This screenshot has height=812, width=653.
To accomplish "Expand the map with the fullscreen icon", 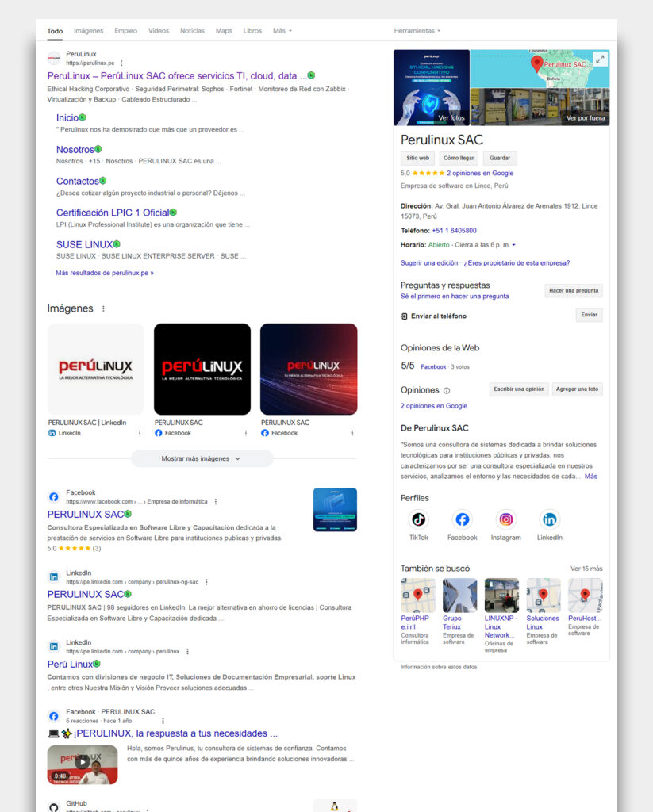I will point(600,59).
